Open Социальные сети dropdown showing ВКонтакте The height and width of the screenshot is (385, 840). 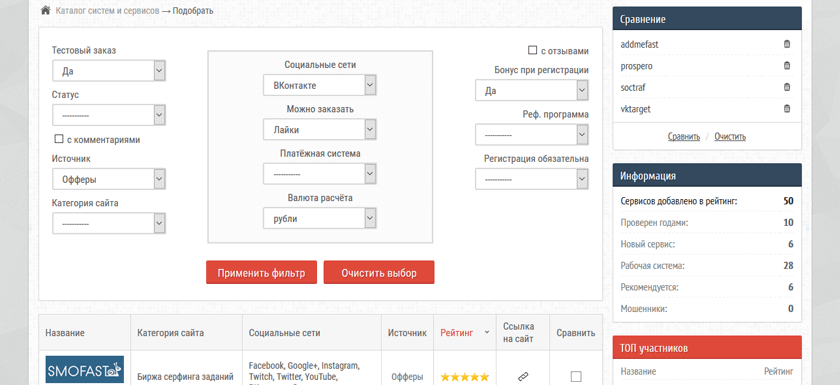320,85
